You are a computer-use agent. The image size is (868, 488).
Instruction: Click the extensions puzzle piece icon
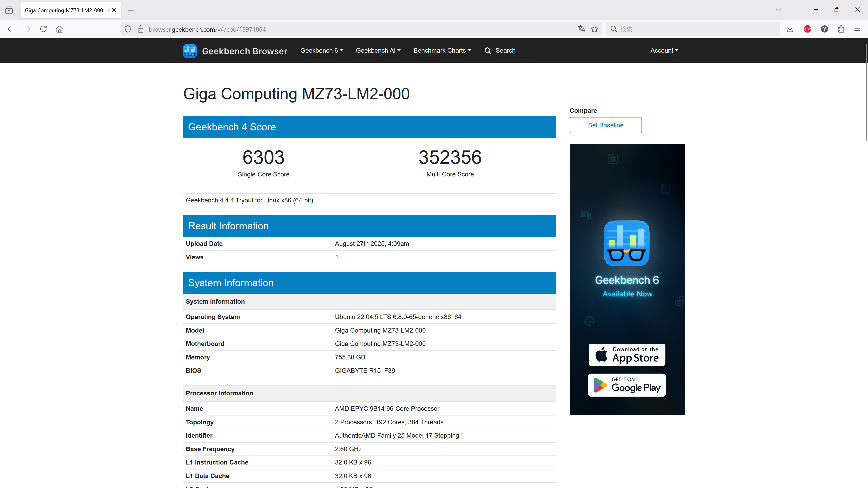(841, 29)
